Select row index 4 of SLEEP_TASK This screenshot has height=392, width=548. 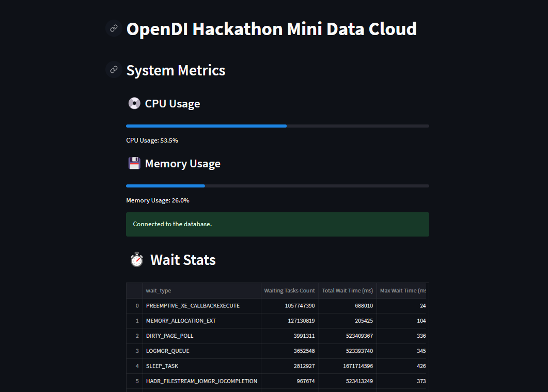pos(135,366)
